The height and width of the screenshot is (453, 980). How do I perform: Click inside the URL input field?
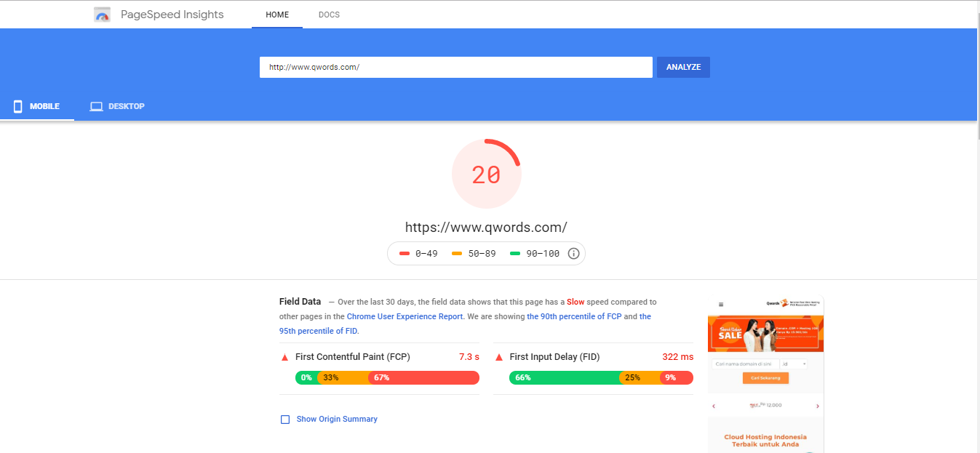click(x=456, y=67)
